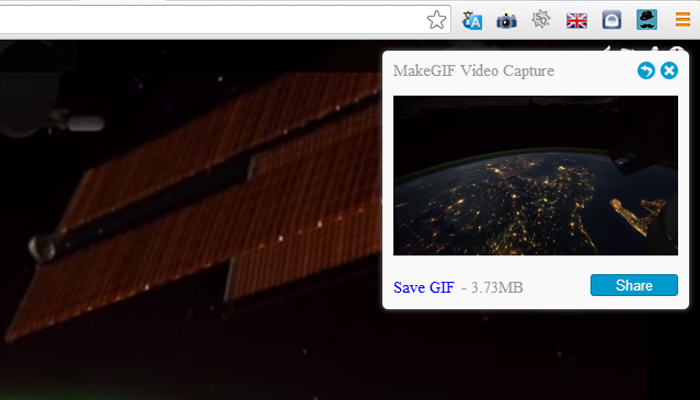Click the 3.73MB file size text
Image resolution: width=700 pixels, height=400 pixels.
coord(497,288)
